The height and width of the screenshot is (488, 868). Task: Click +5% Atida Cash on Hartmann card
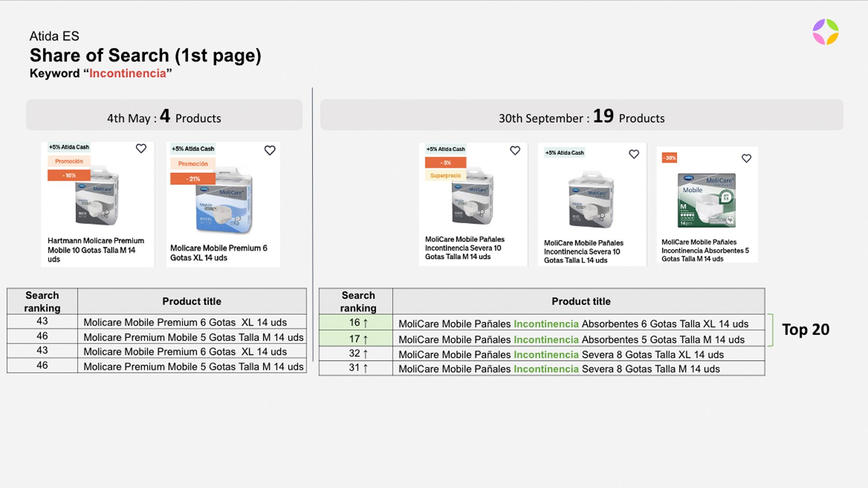(x=69, y=147)
